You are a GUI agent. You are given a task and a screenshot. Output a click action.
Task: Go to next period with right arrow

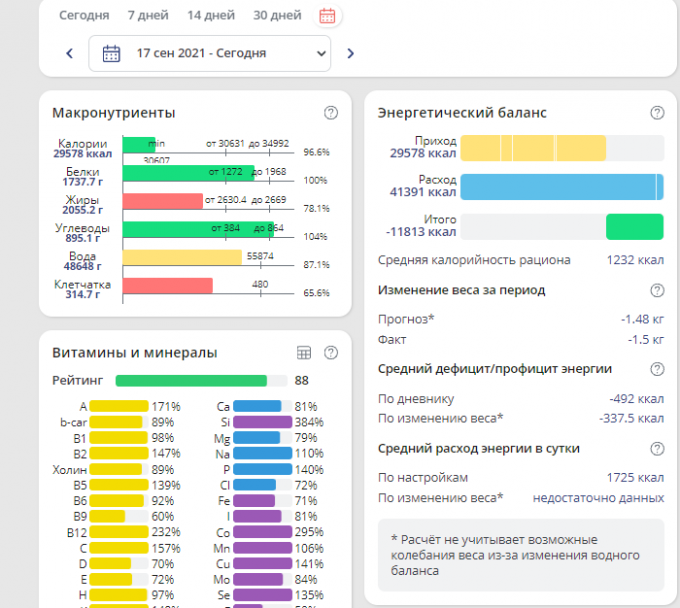click(x=350, y=54)
